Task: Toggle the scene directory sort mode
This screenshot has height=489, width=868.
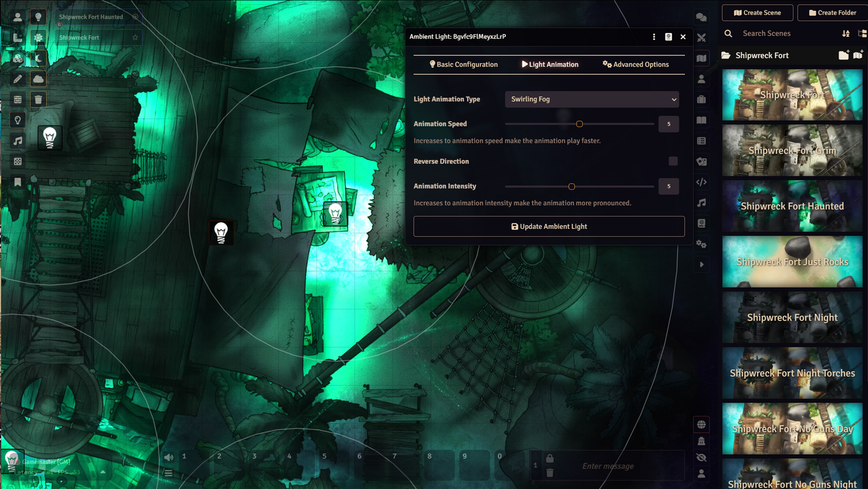Action: pos(846,34)
